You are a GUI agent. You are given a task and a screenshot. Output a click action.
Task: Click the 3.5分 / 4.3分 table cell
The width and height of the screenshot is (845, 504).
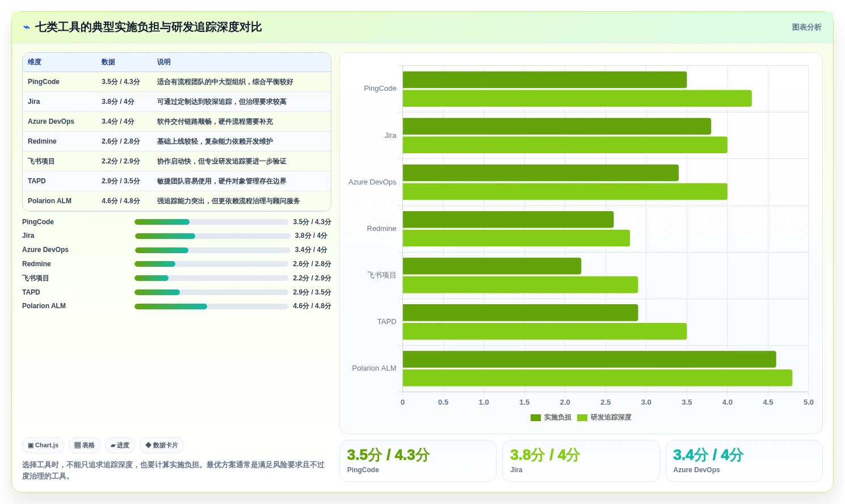coord(121,82)
